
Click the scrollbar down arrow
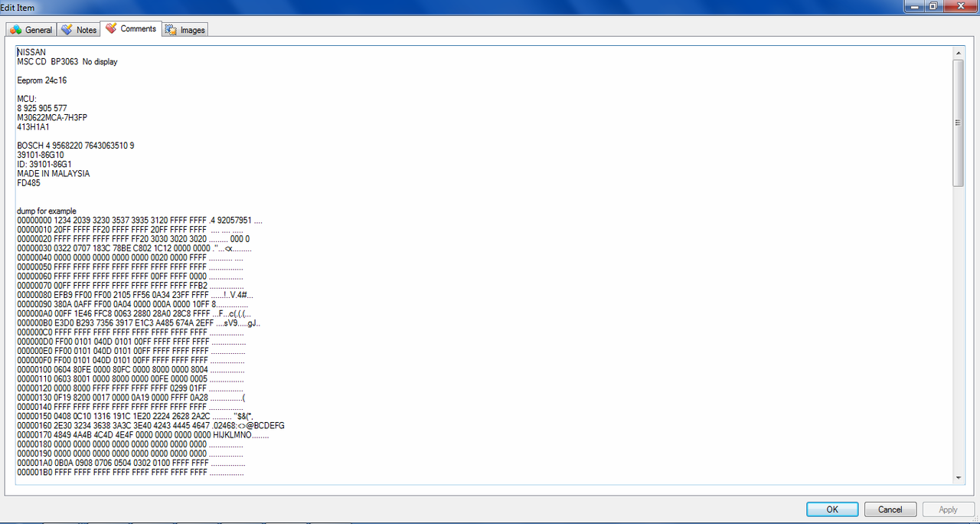(958, 477)
